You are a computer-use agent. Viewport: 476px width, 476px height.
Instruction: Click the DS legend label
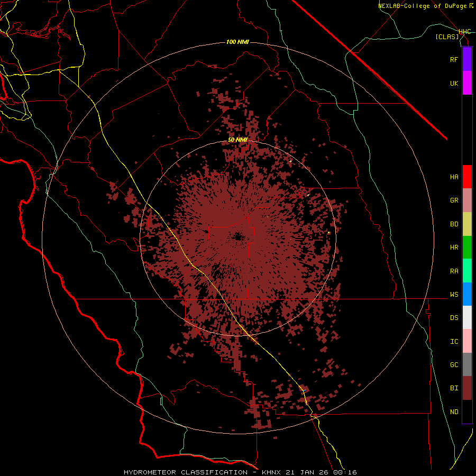point(454,318)
